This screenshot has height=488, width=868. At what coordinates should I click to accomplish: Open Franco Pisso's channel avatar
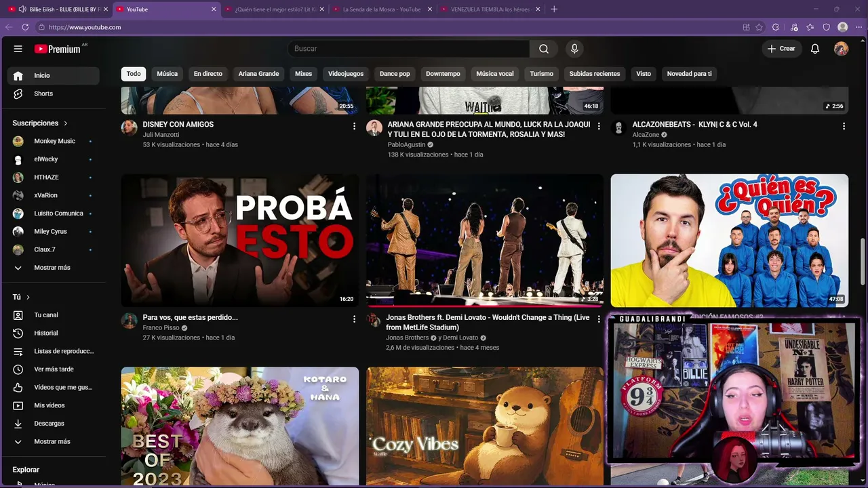(129, 321)
